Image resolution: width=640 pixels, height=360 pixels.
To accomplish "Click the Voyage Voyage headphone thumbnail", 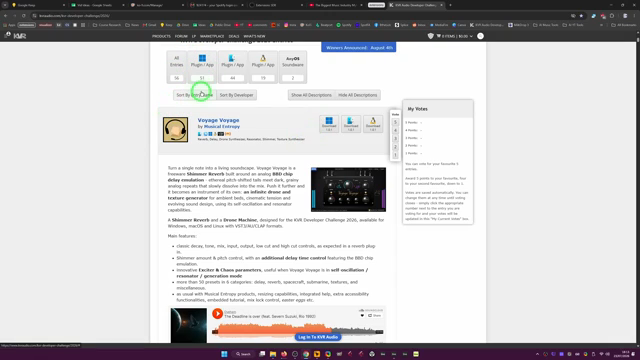I will click(176, 130).
